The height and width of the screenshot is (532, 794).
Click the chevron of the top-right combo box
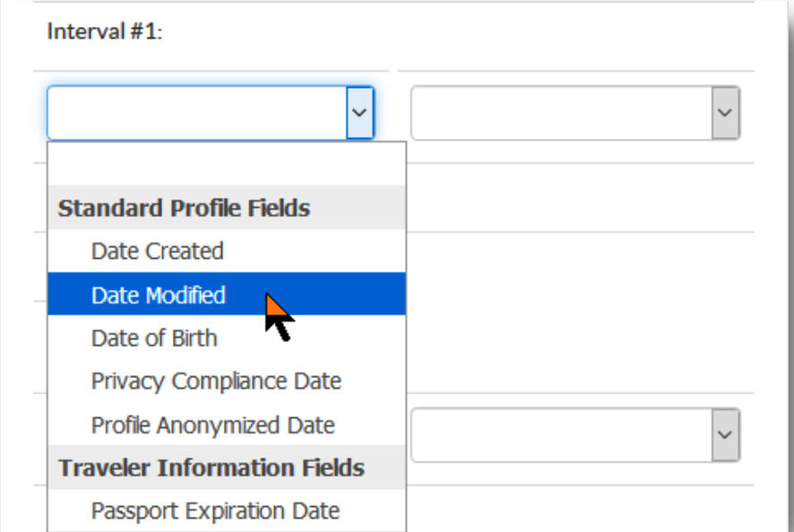tap(725, 112)
